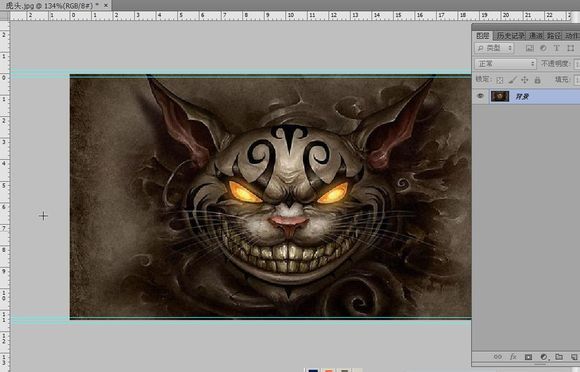Toggle lock transparent pixels

[500, 80]
